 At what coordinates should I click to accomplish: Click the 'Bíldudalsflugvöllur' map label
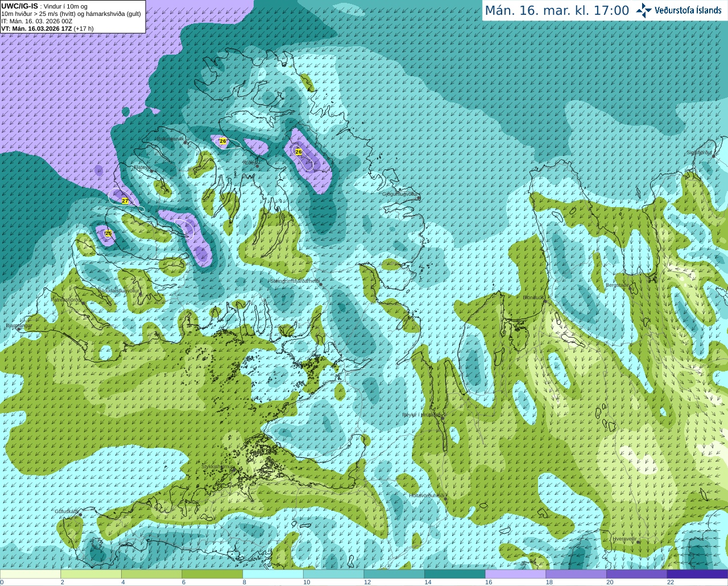[x=118, y=290]
